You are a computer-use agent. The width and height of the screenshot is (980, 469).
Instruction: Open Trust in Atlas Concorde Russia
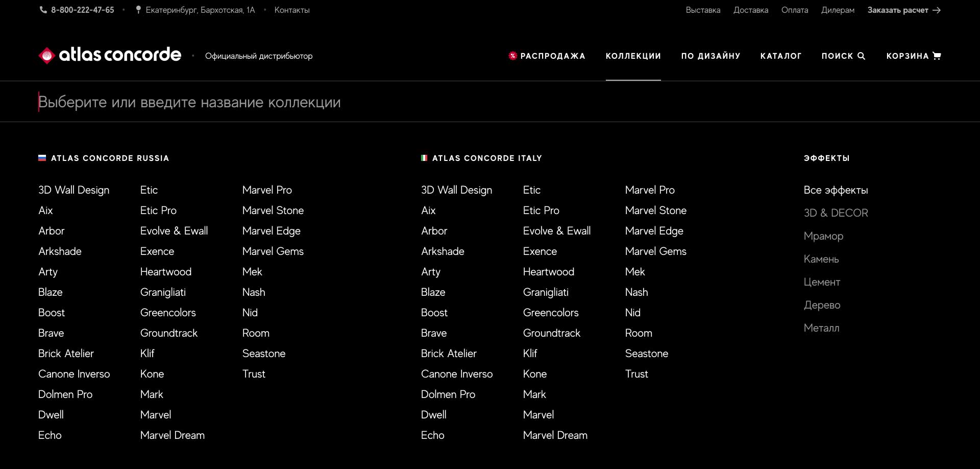(x=254, y=374)
